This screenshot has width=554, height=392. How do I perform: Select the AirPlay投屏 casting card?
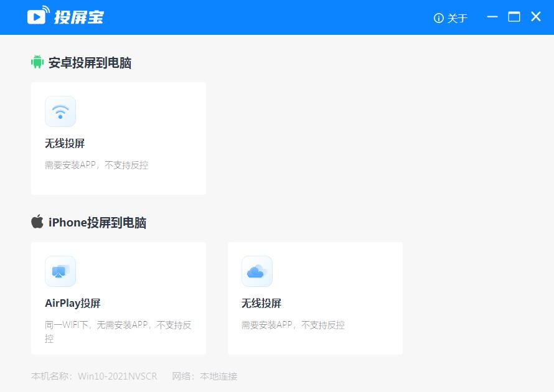click(118, 297)
